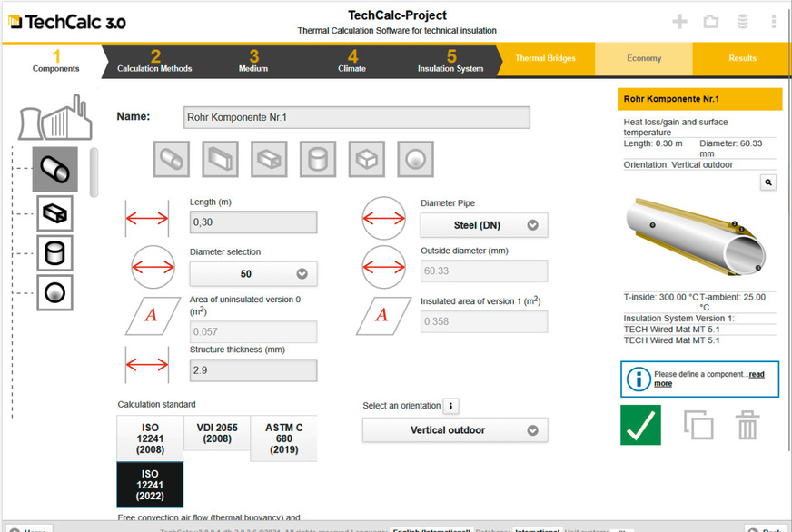Click the TechCalc 3.0 logo

click(67, 22)
